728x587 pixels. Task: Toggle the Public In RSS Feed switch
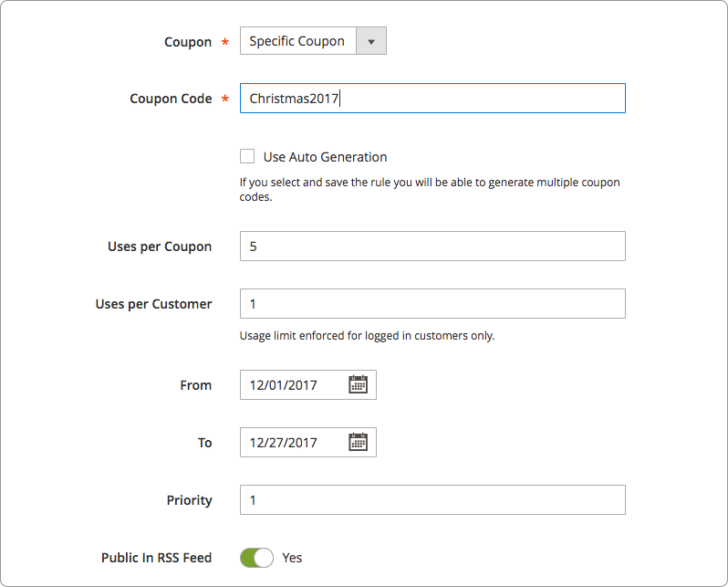256,558
